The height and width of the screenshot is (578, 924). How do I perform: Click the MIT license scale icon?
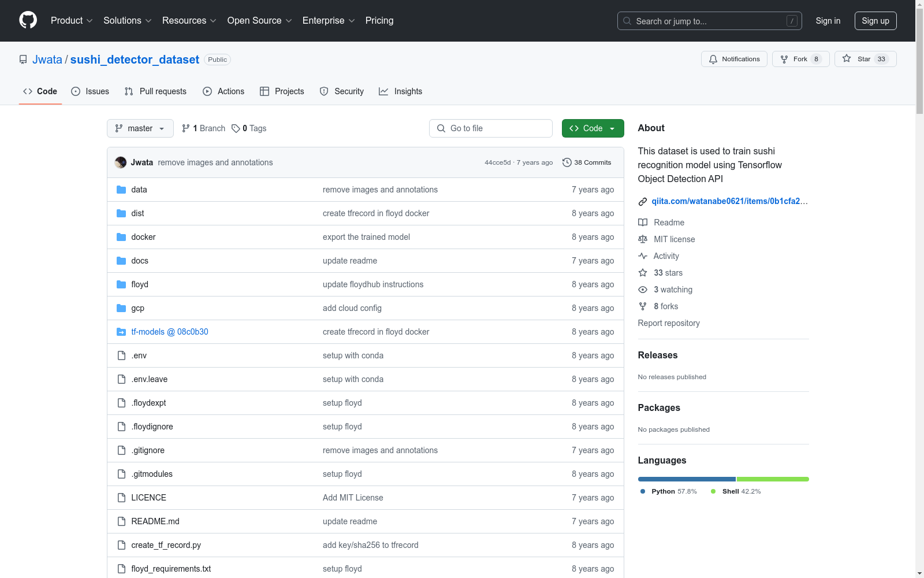point(643,239)
